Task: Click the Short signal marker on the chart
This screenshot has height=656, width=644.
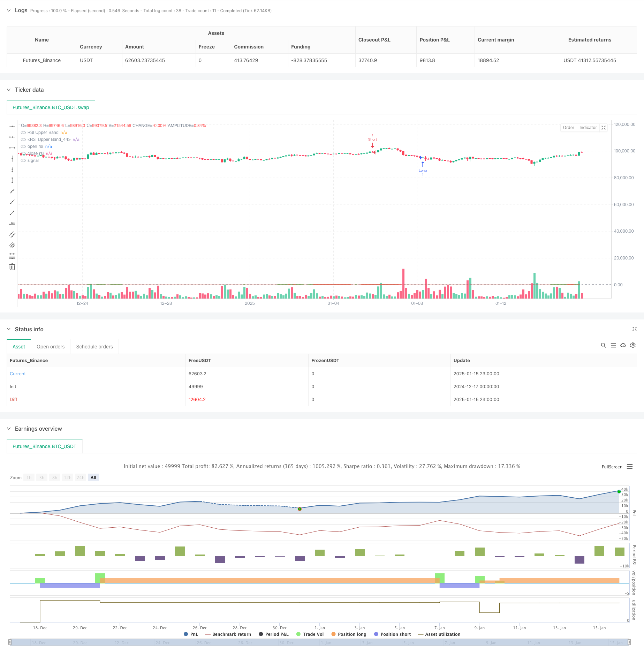Action: click(x=372, y=141)
